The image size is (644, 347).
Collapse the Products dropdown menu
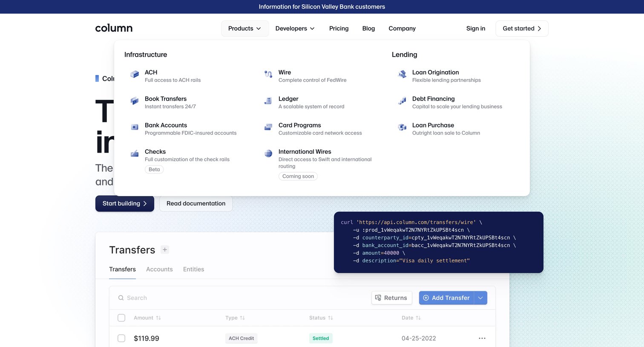(x=245, y=29)
